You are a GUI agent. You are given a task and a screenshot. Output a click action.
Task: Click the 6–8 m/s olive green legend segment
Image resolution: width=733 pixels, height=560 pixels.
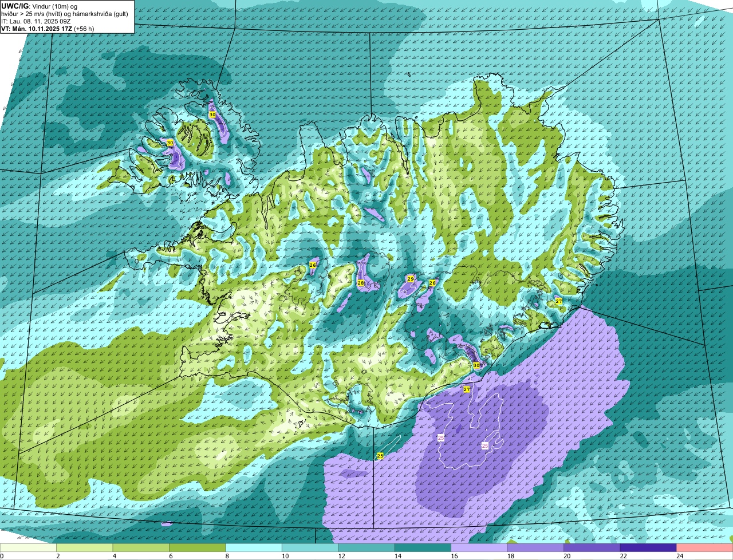[x=198, y=547]
